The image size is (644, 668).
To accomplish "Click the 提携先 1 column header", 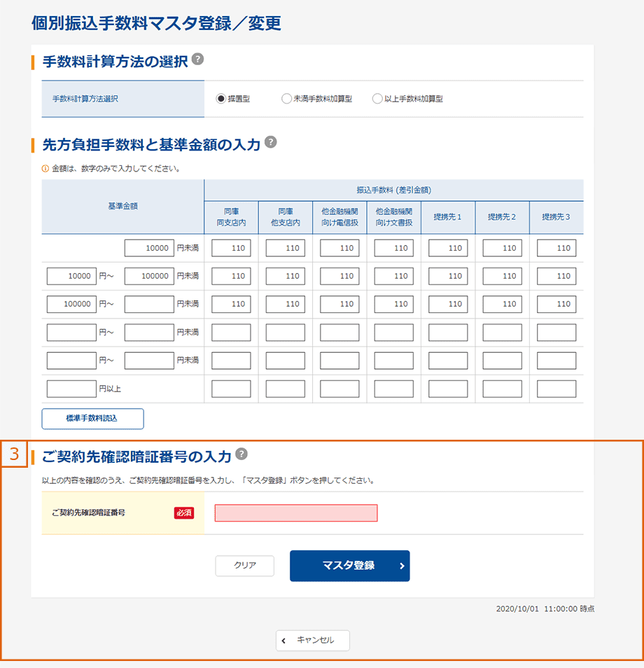I will [448, 217].
